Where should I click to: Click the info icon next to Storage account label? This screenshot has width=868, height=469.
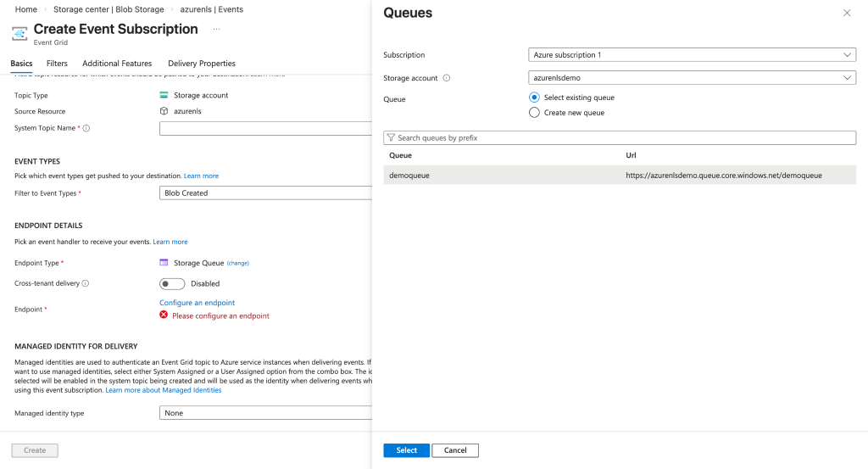(x=446, y=78)
